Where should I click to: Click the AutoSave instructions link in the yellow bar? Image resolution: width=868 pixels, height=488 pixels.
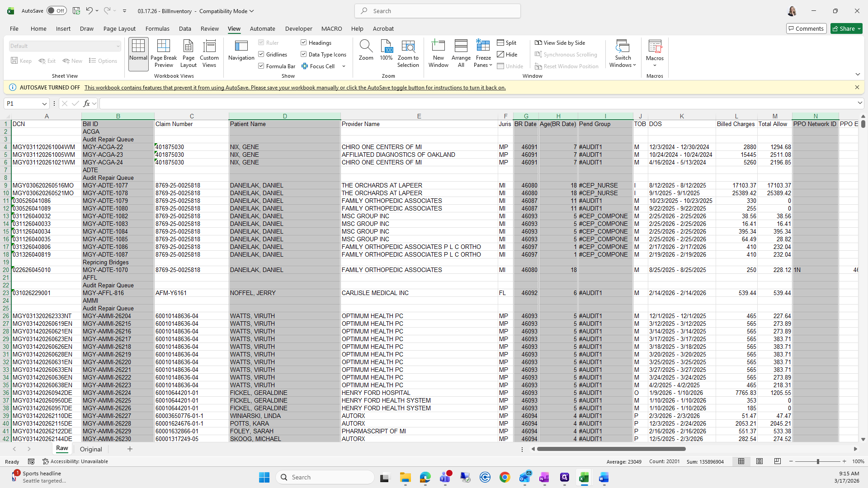point(295,88)
